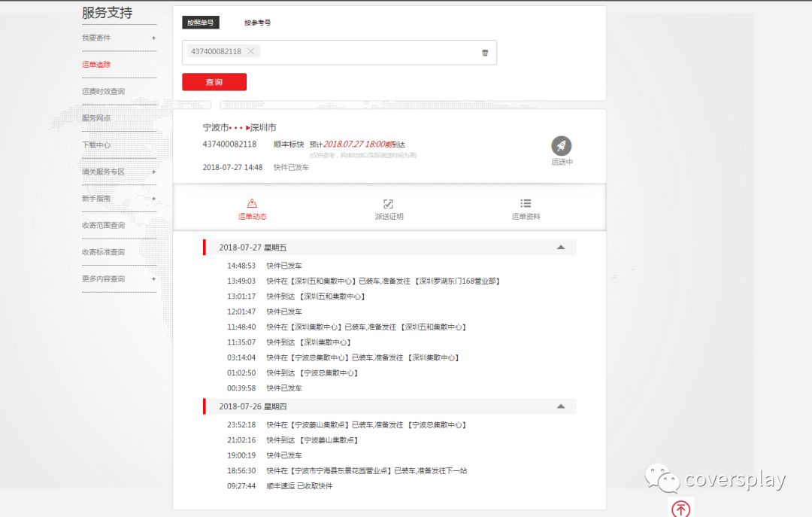Image resolution: width=812 pixels, height=517 pixels.
Task: Click the red back-to-top arrow icon
Action: point(680,508)
